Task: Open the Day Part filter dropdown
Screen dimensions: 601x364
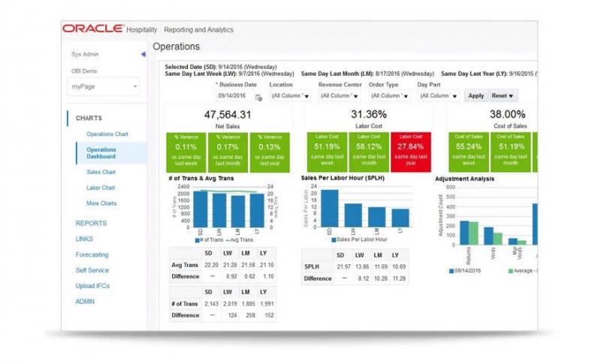Action: coord(439,96)
